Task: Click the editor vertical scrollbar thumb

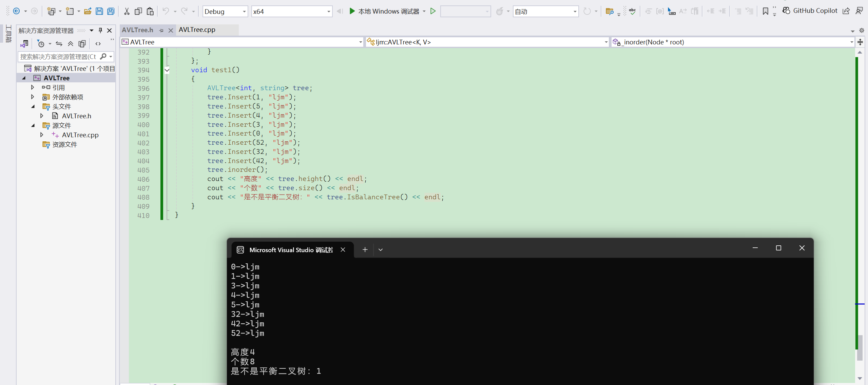Action: click(860, 347)
